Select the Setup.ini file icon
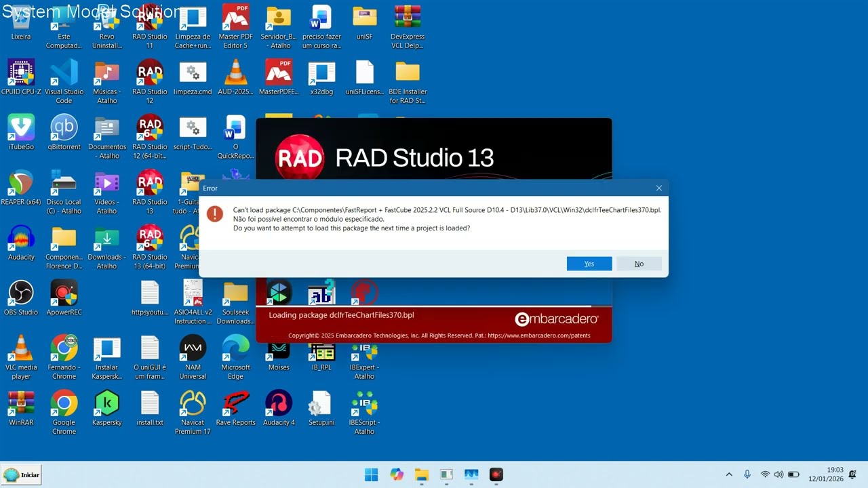Viewport: 868px width, 488px height. [x=321, y=407]
